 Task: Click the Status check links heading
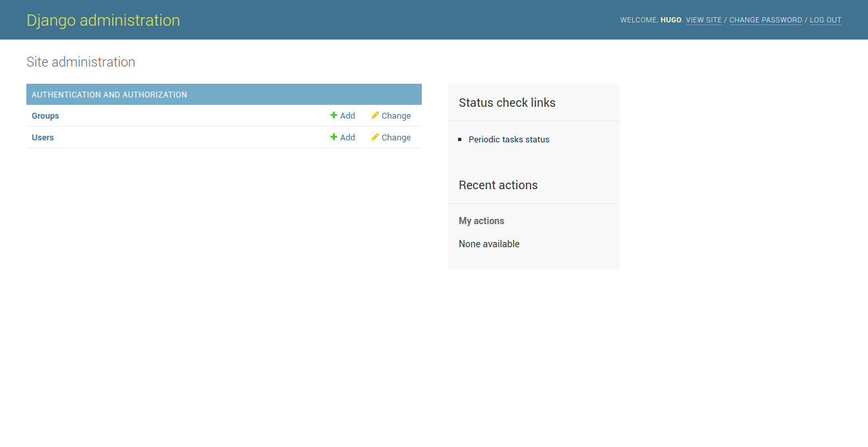coord(507,102)
